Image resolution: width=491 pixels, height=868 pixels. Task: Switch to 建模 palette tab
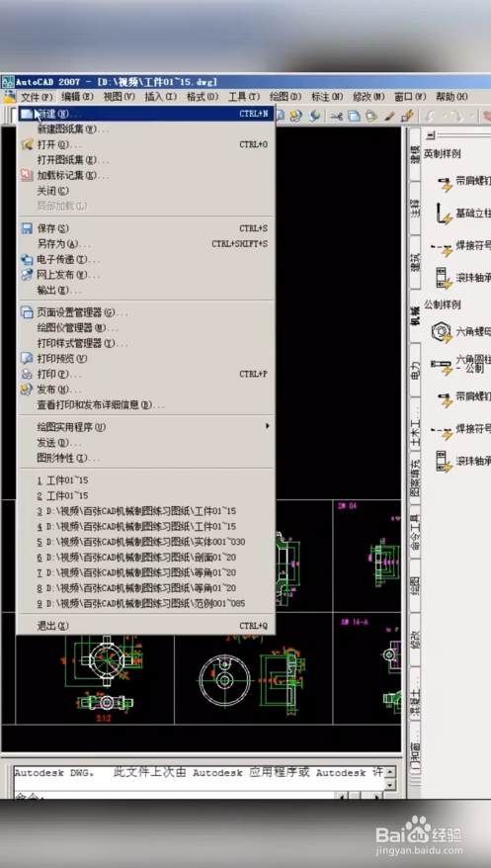tap(415, 155)
